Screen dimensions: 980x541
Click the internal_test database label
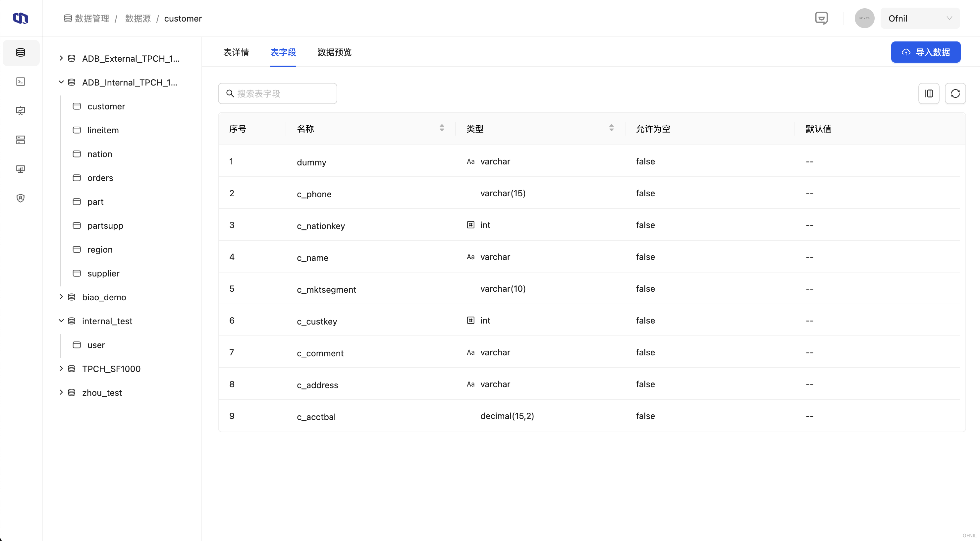click(x=107, y=321)
